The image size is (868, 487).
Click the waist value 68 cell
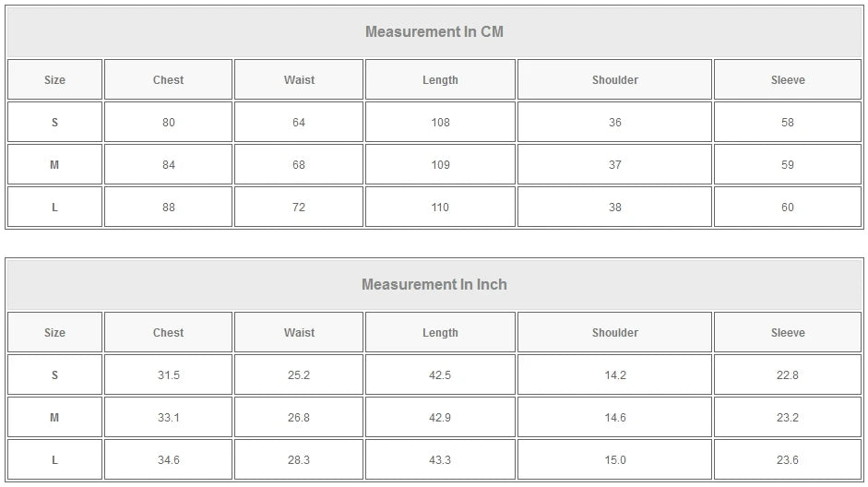point(299,165)
